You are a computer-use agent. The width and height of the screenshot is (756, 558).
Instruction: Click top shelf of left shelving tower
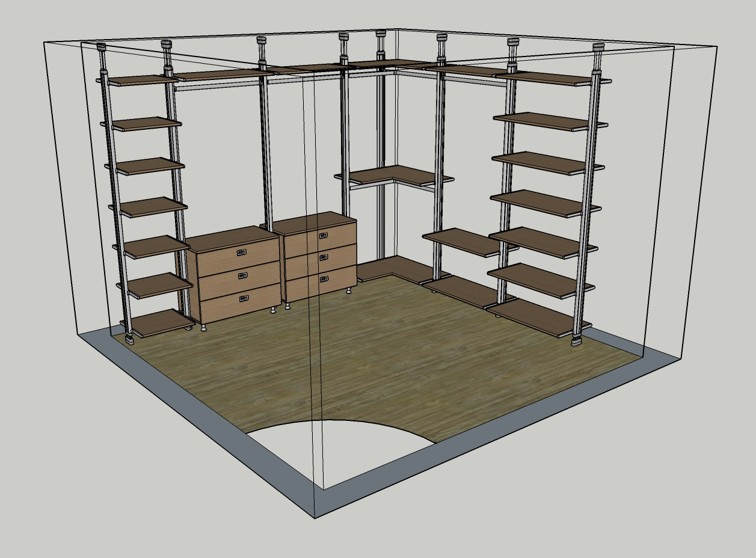click(137, 80)
